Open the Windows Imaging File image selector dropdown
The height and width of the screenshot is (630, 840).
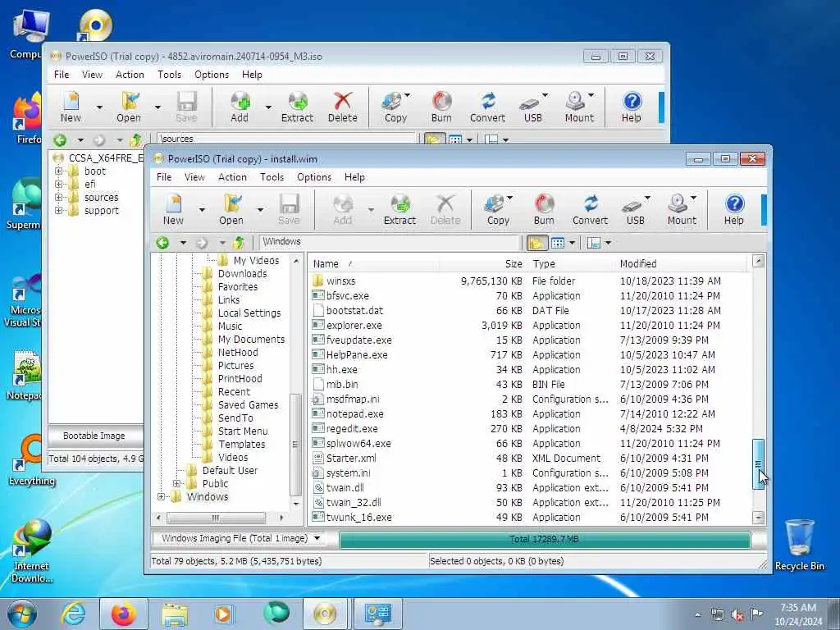click(x=317, y=538)
